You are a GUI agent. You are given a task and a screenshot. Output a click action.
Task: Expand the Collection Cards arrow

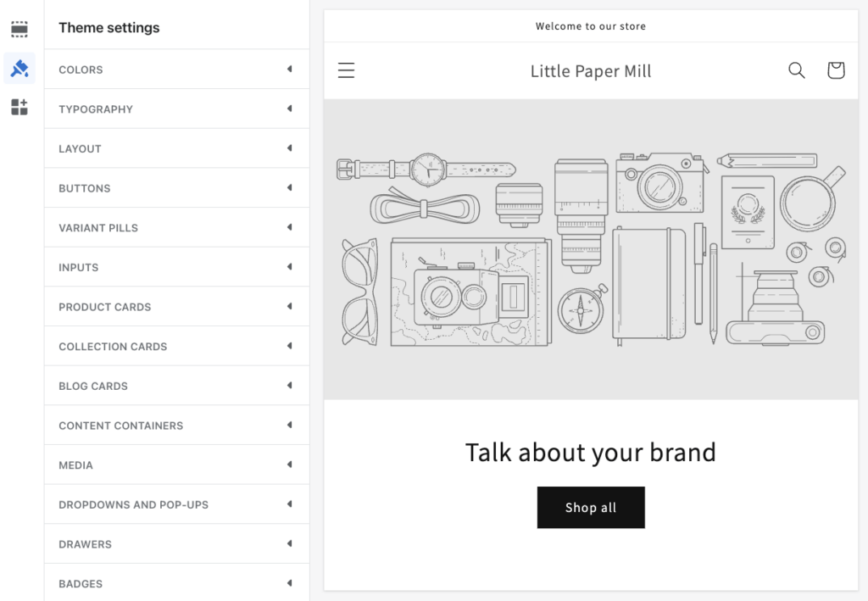point(290,346)
